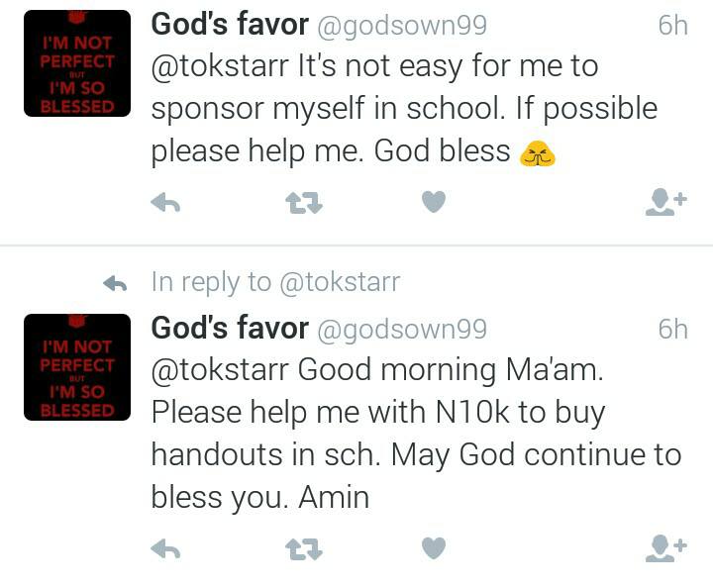Screen dimensions: 713x588
Task: Reply to the tweet requesting N10k
Action: [165, 547]
